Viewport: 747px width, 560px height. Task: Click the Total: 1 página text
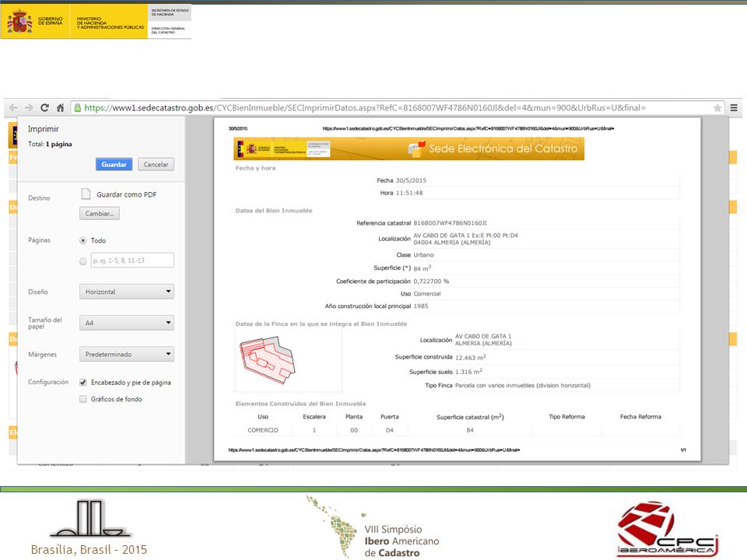[50, 144]
